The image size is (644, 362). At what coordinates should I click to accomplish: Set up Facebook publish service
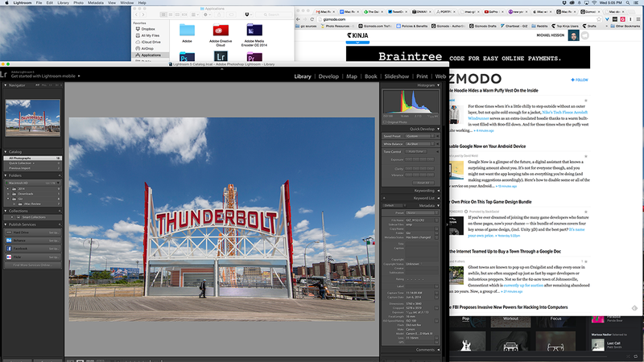54,249
